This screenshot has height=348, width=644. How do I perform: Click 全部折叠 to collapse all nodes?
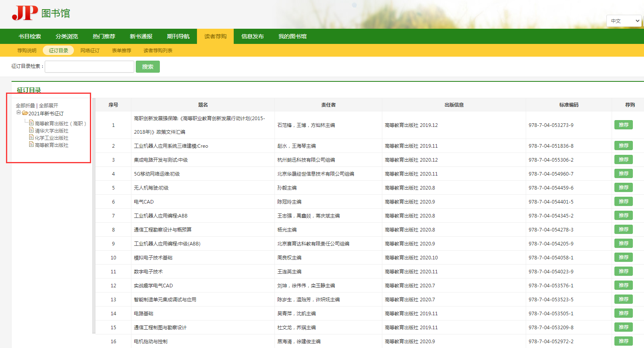25,105
